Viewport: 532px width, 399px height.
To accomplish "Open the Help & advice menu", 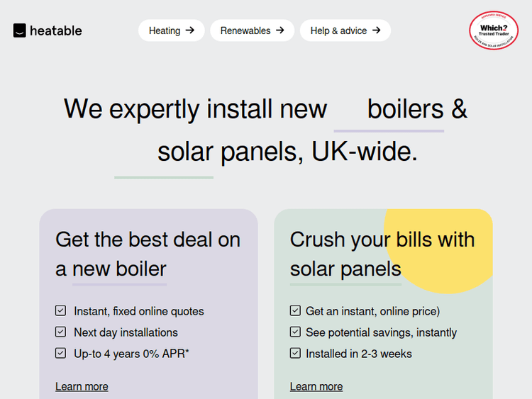I will 338,30.
